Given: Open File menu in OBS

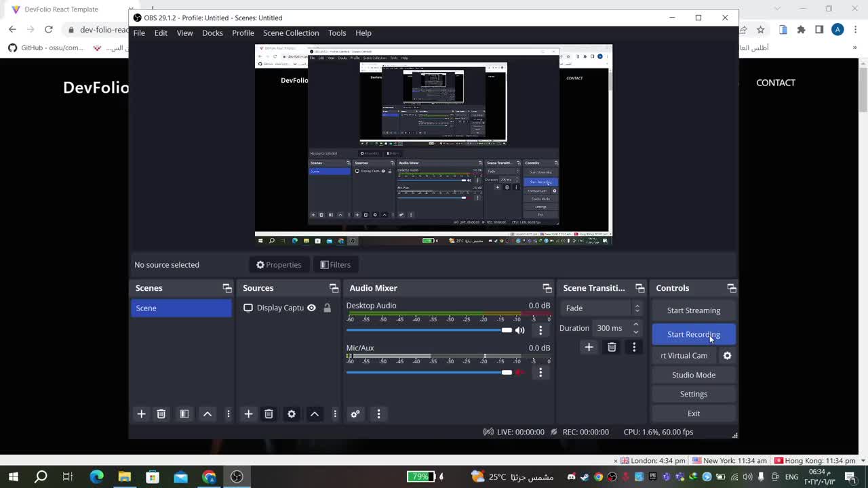Looking at the screenshot, I should tap(139, 33).
